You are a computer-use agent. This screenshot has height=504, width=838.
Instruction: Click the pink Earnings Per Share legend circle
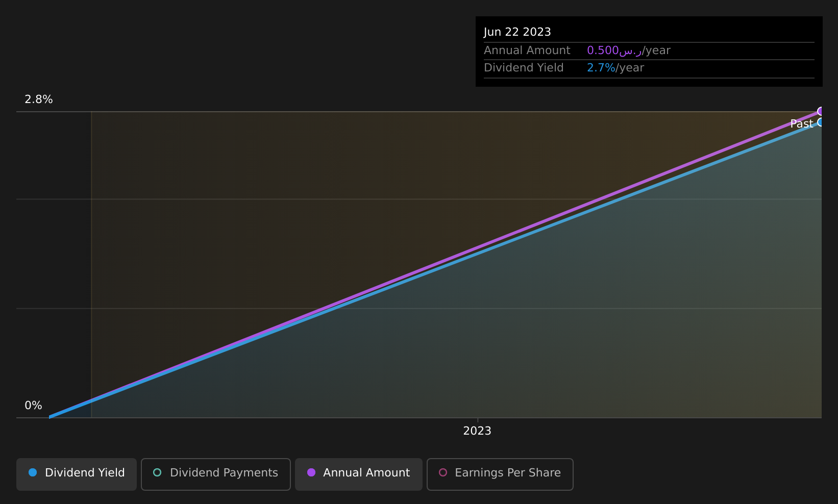(x=443, y=472)
